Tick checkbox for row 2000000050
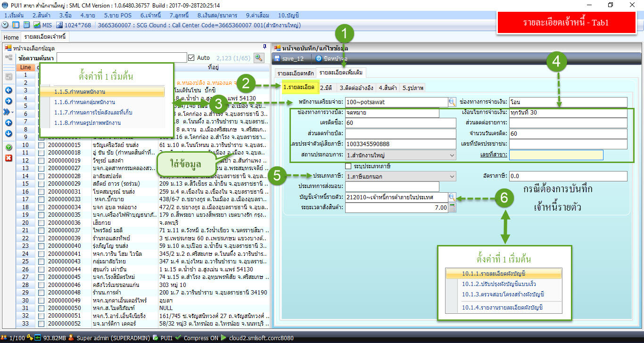The height and width of the screenshot is (343, 644). 41,308
